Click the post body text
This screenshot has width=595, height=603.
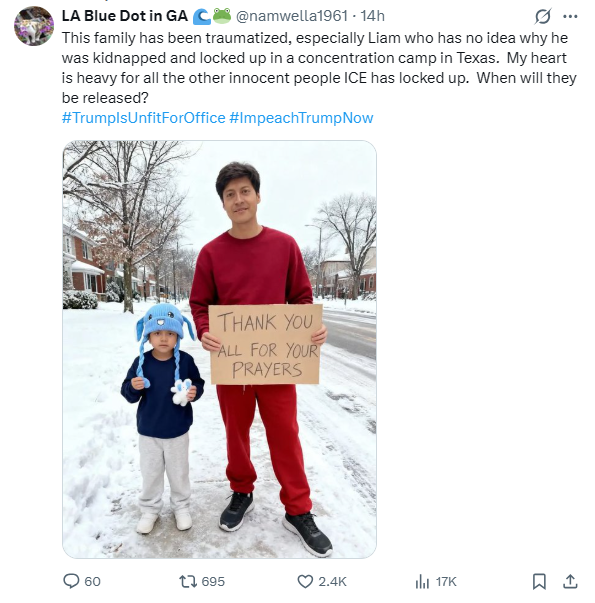pyautogui.click(x=319, y=68)
